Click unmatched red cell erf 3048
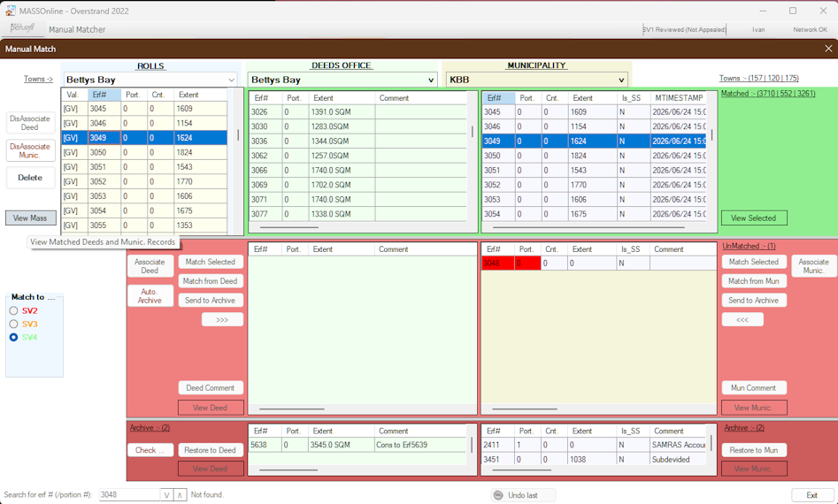838x504 pixels. coord(498,263)
